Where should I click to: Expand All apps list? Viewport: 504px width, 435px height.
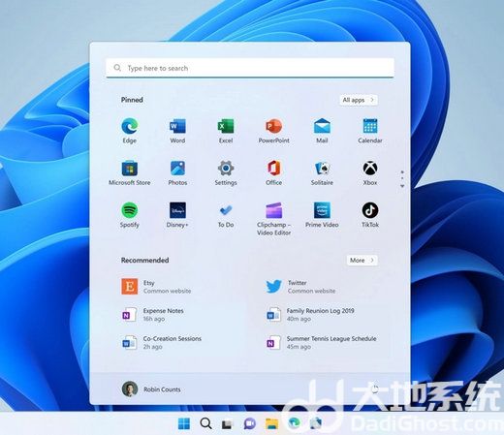[x=359, y=100]
